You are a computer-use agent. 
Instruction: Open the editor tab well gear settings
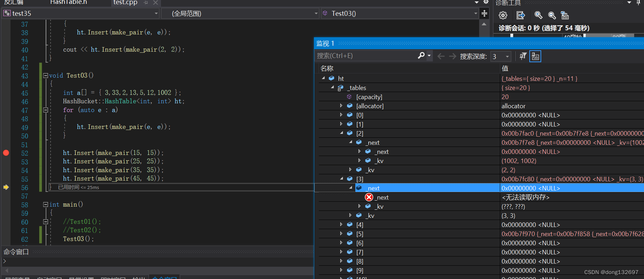[x=486, y=2]
